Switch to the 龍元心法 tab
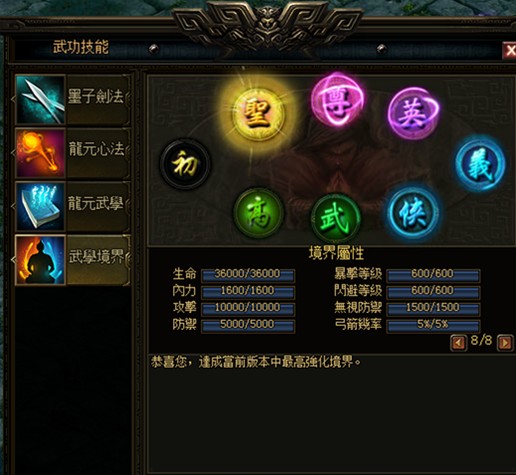 pyautogui.click(x=73, y=153)
